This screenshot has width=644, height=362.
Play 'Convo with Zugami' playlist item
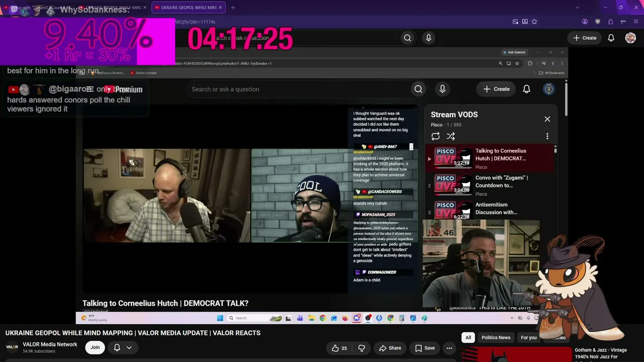pyautogui.click(x=489, y=185)
